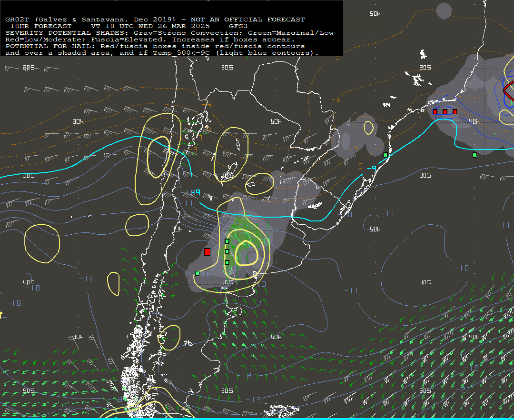The height and width of the screenshot is (420, 514).
Task: Click the '-12' contour label over Patagonia
Action: [x=245, y=376]
